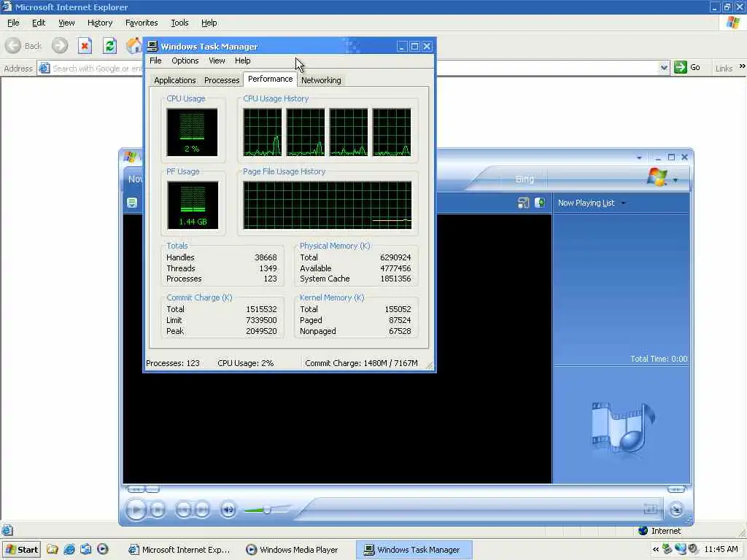Switch Media Player to compact mode icon
747x560 pixels.
point(676,510)
